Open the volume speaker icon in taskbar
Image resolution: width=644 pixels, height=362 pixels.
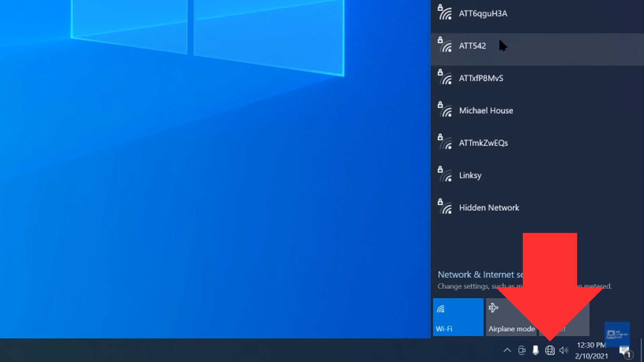pos(564,350)
